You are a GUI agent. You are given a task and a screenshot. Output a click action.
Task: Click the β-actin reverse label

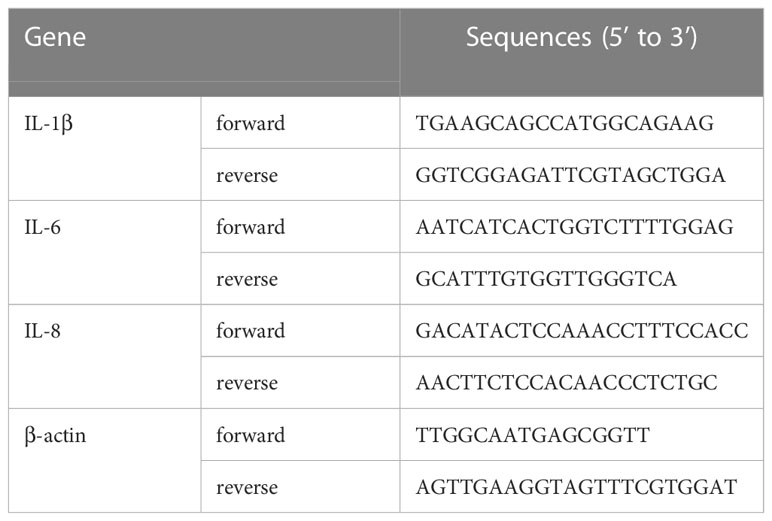247,488
